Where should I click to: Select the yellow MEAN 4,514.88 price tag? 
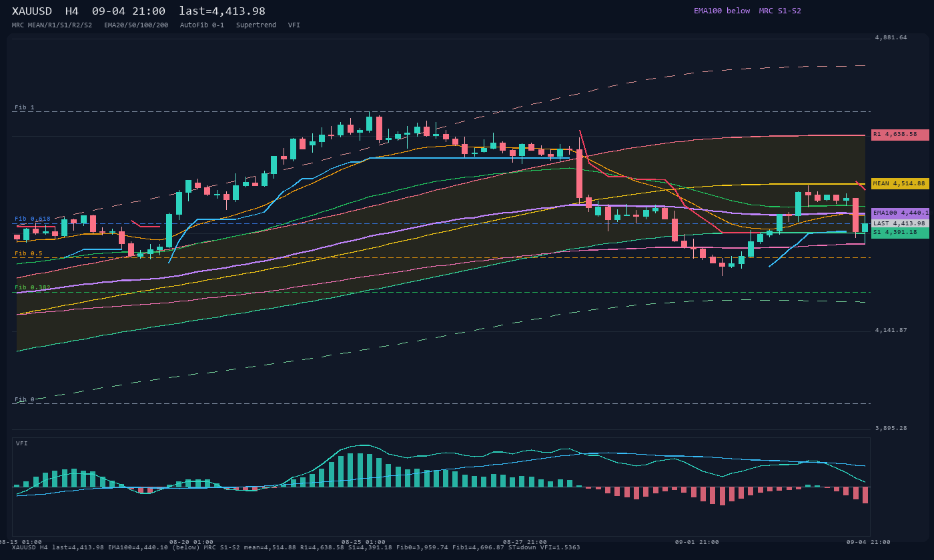[x=900, y=183]
